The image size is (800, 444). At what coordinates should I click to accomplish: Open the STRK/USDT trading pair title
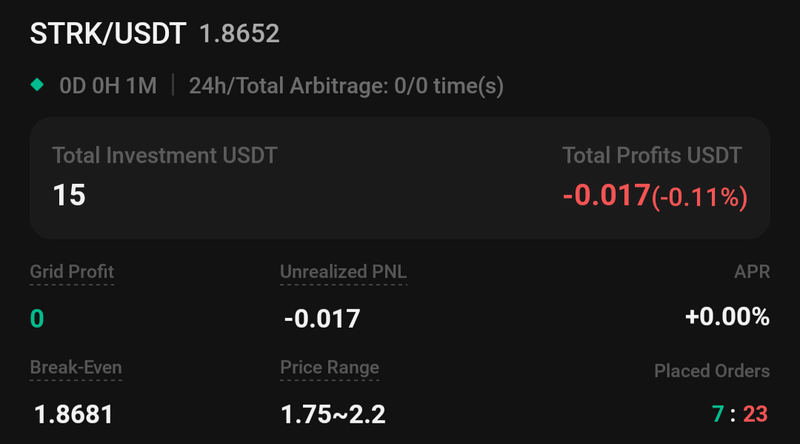108,34
